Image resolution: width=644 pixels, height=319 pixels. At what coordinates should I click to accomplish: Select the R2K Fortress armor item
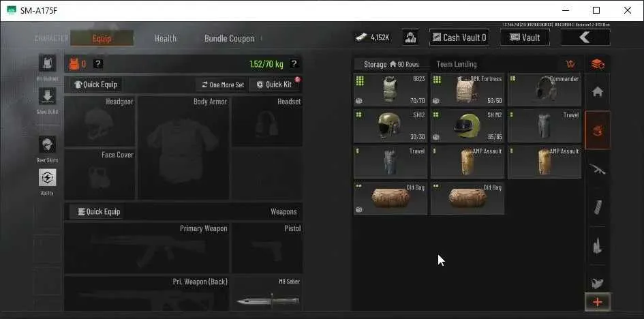[x=467, y=90]
